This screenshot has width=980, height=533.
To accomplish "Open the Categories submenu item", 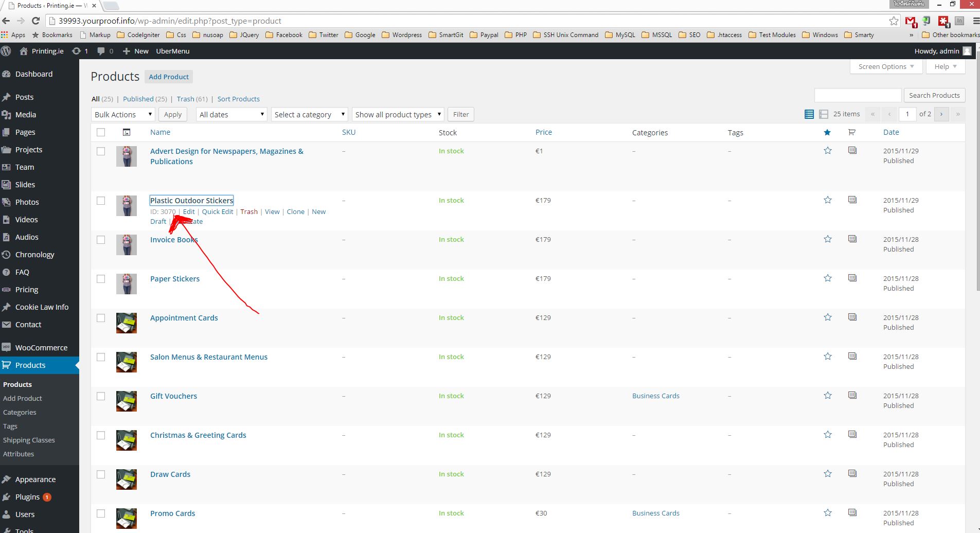I will (x=20, y=412).
